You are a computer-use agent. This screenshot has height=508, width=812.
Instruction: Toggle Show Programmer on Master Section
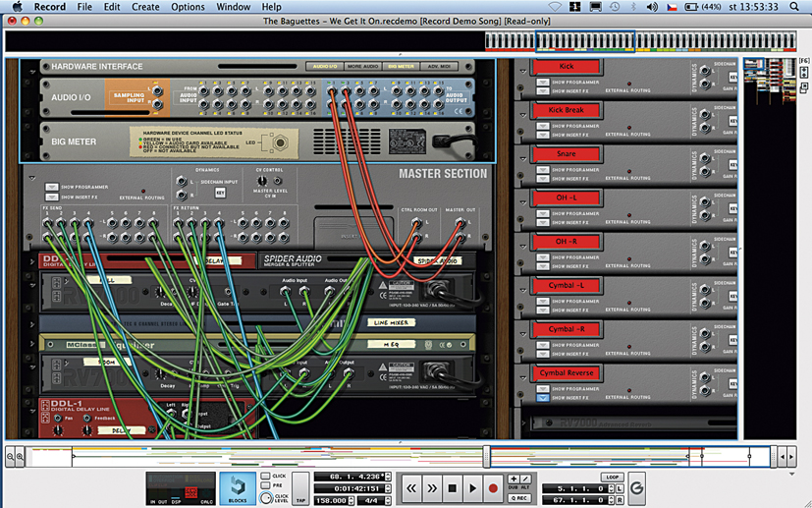[x=51, y=187]
